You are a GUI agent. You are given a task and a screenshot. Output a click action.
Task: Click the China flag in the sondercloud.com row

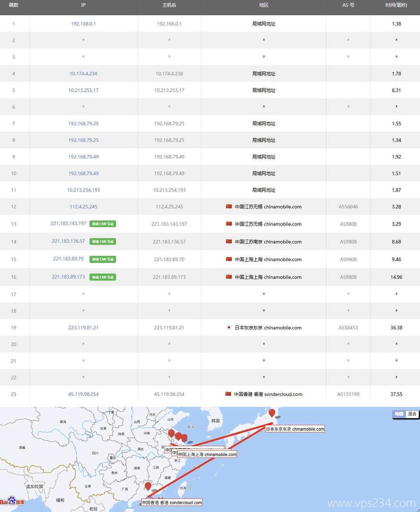(x=228, y=394)
